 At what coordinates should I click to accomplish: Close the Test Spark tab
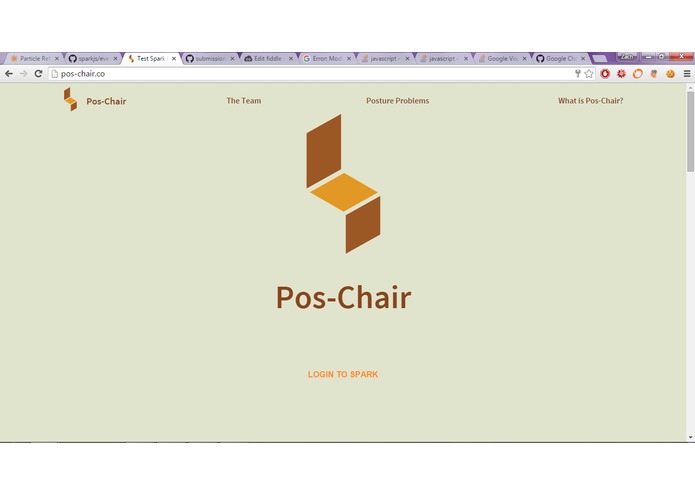174,58
